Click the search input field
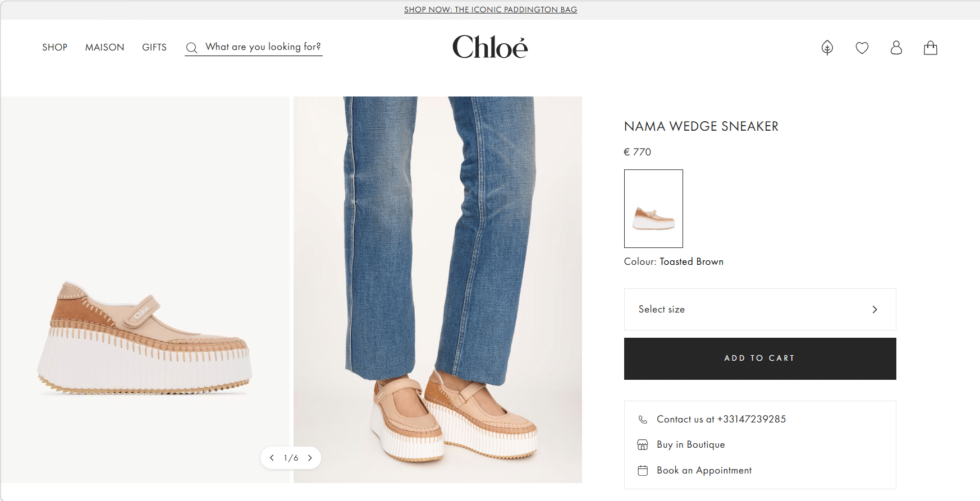 pos(263,47)
